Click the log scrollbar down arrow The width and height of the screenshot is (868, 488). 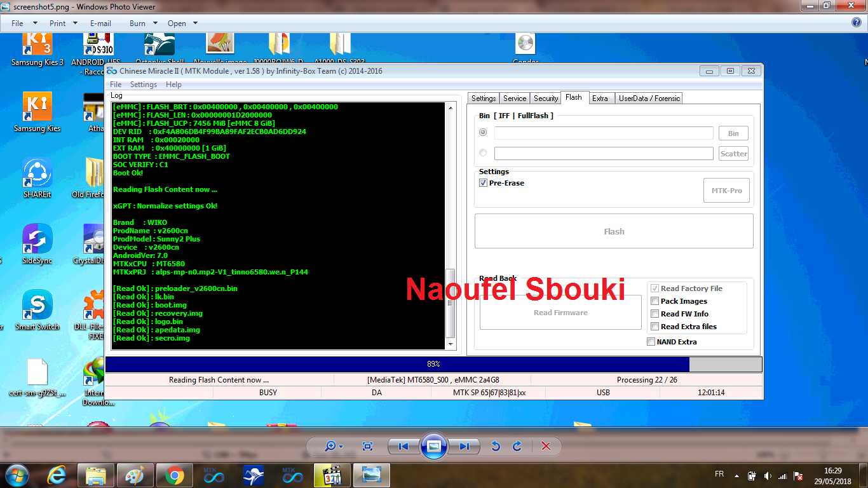pyautogui.click(x=451, y=344)
